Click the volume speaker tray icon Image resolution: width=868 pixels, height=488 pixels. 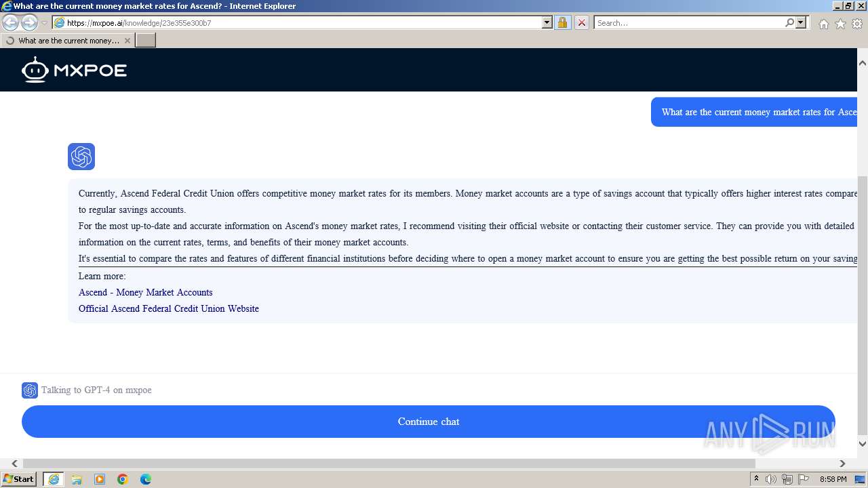[771, 479]
